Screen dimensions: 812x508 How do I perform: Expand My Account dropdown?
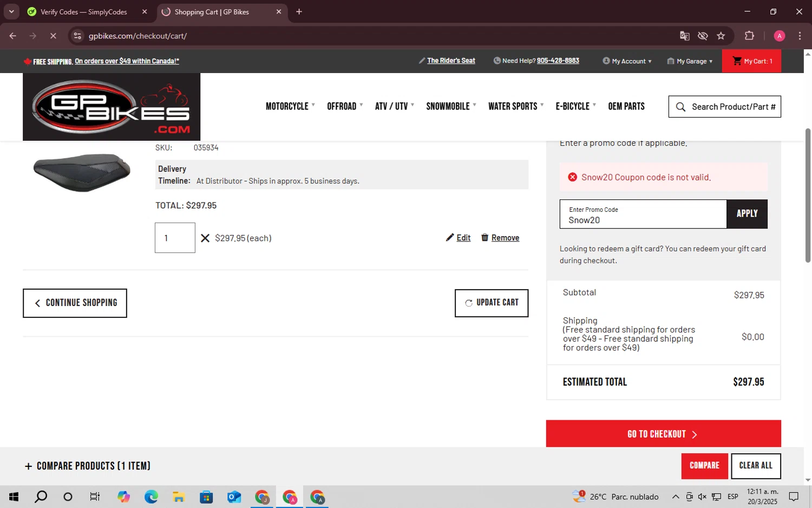pyautogui.click(x=627, y=61)
